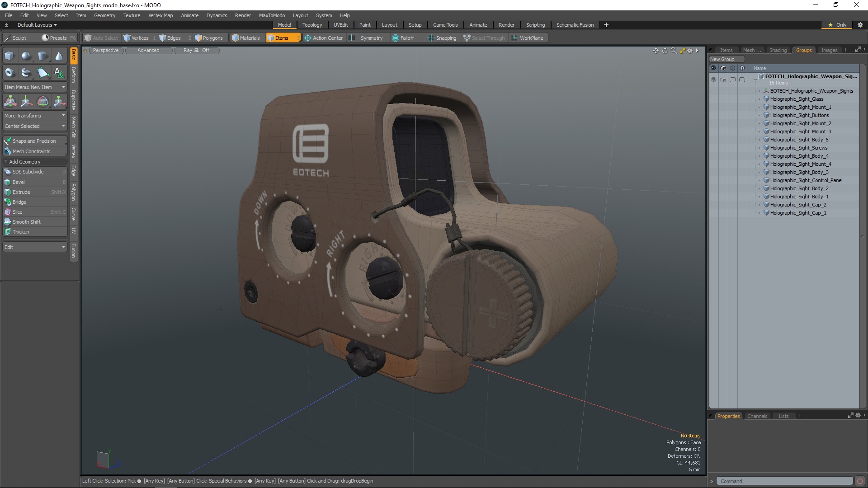Image resolution: width=868 pixels, height=488 pixels.
Task: Activate the Move transform tool
Action: (x=26, y=101)
